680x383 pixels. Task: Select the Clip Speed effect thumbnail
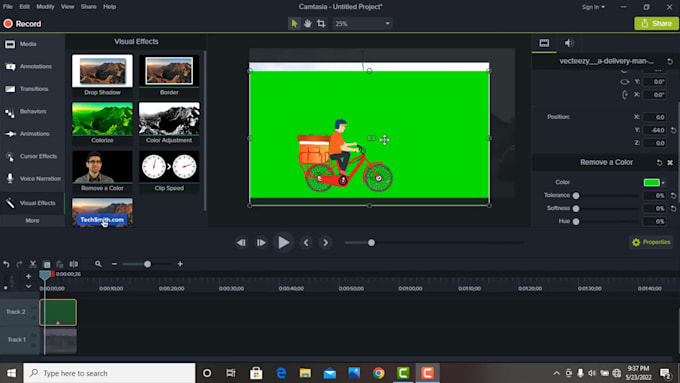(x=169, y=167)
